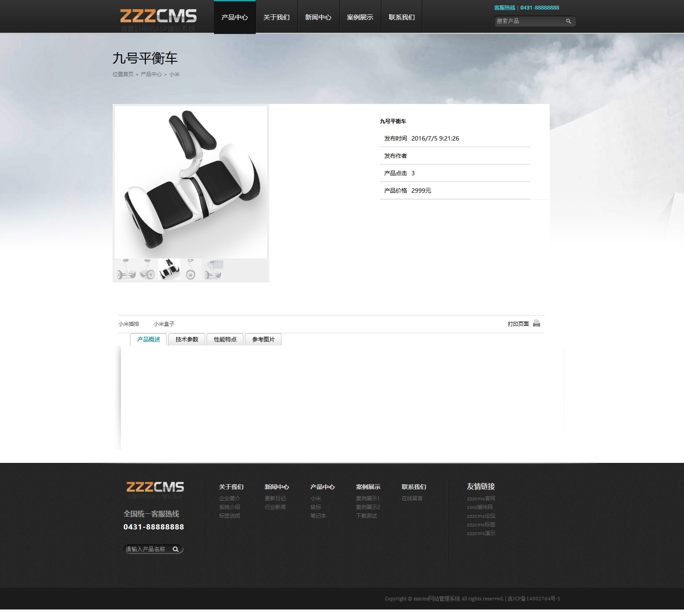
Task: Click the 打印页面 link
Action: [518, 324]
